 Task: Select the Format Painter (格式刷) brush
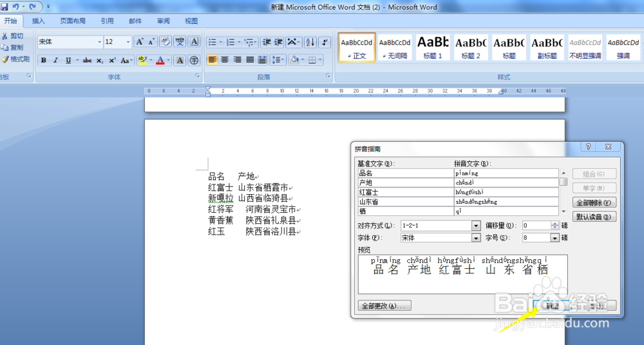pyautogui.click(x=5, y=59)
